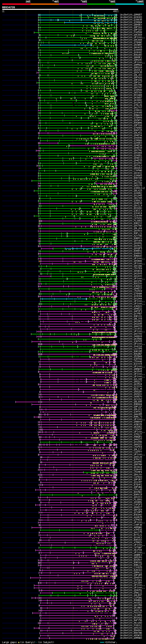This screenshot has height=644, width=146.
Task: Select the UniRef100_Q8H9E0 label
Action: tap(131, 25)
